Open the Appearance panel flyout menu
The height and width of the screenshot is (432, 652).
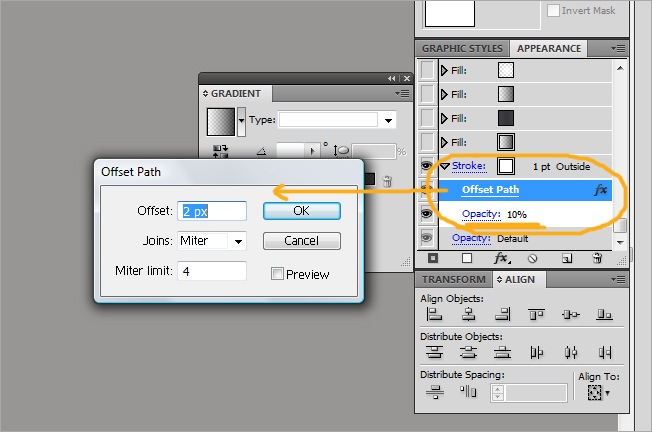click(618, 49)
